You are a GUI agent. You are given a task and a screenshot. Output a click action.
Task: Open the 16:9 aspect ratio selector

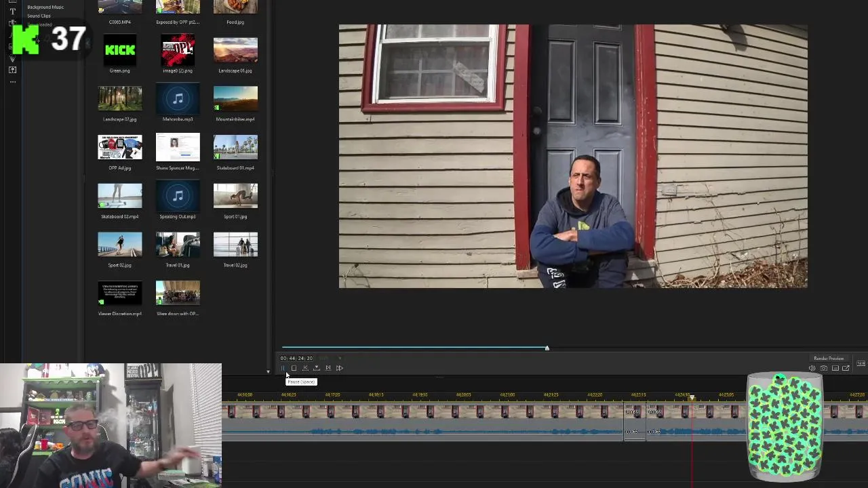(861, 364)
